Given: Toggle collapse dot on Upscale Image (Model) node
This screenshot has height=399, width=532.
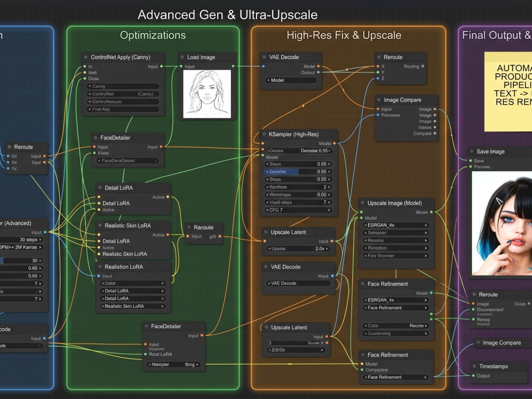Looking at the screenshot, I should 362,203.
